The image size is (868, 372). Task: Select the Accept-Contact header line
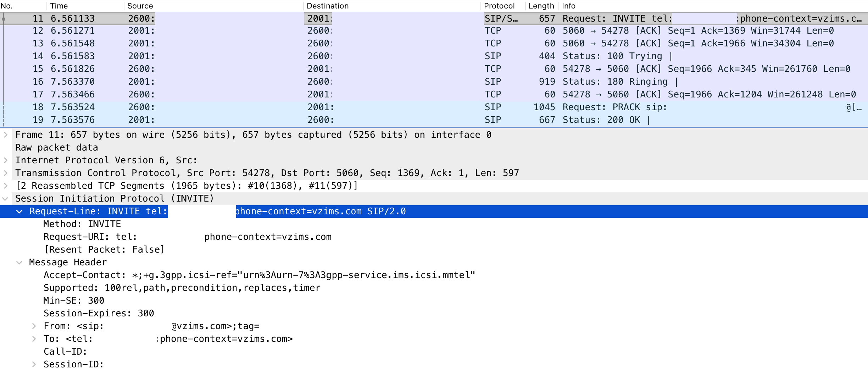[434, 275]
